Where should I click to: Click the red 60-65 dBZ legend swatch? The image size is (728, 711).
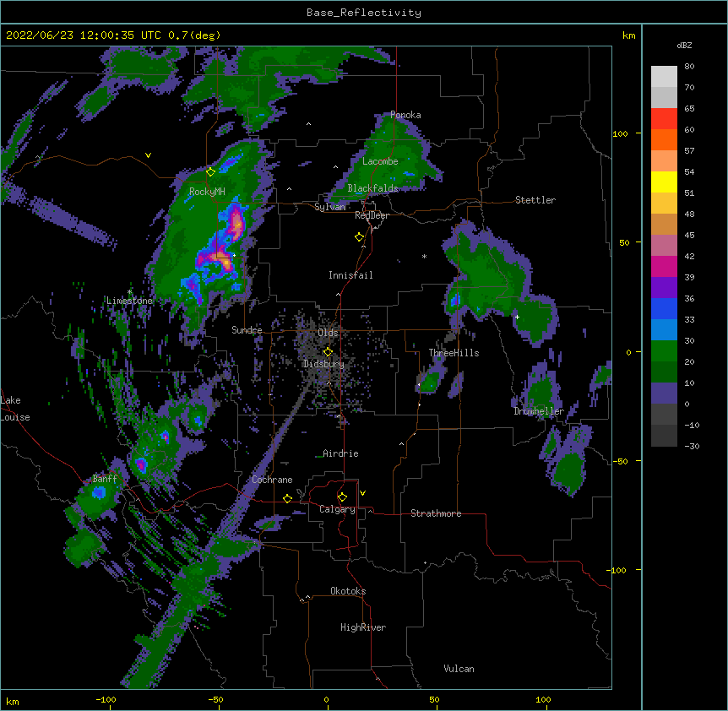pos(664,119)
